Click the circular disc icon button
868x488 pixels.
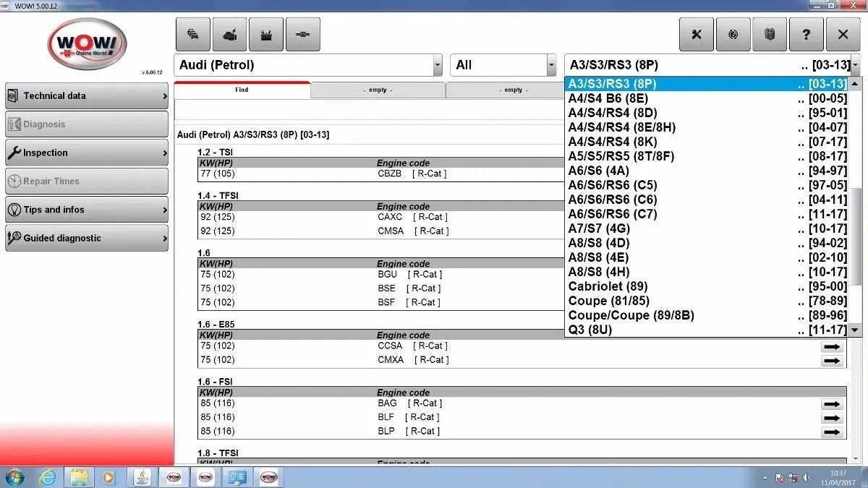tap(733, 35)
